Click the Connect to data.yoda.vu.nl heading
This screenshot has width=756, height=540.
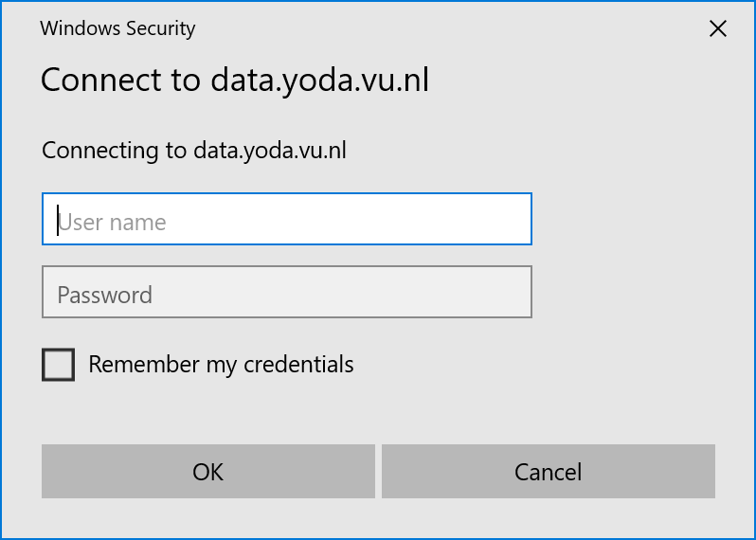[234, 80]
